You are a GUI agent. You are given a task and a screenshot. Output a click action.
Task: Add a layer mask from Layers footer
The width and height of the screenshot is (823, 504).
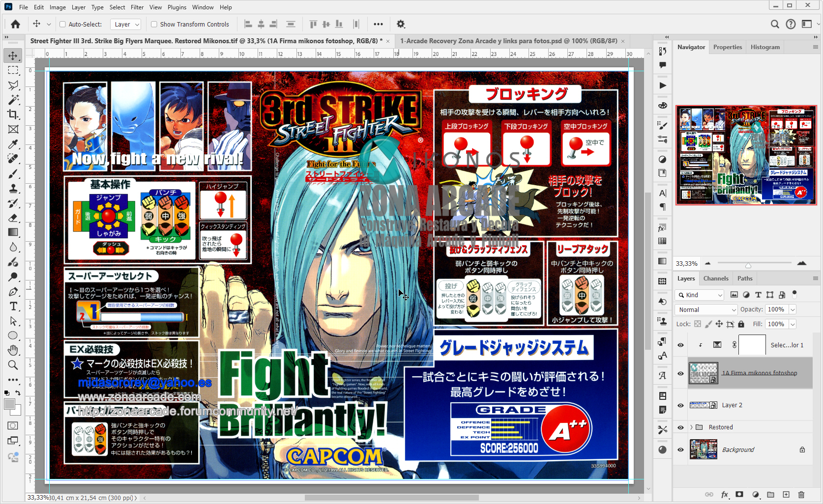(x=739, y=495)
